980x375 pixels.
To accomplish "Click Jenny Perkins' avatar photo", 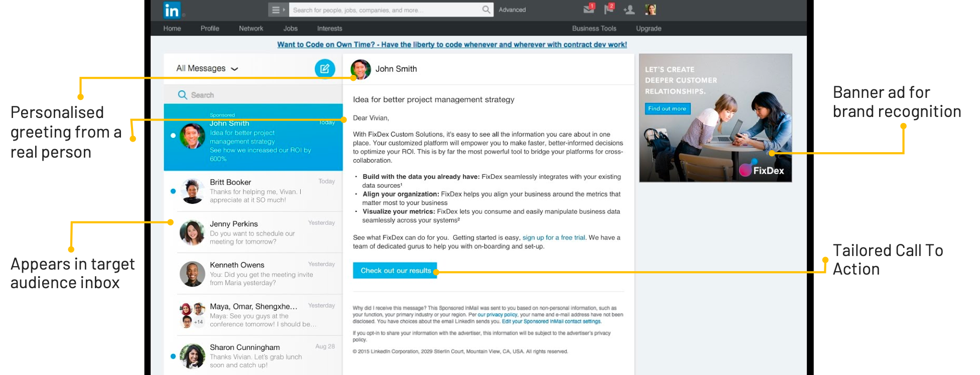I will [x=192, y=232].
